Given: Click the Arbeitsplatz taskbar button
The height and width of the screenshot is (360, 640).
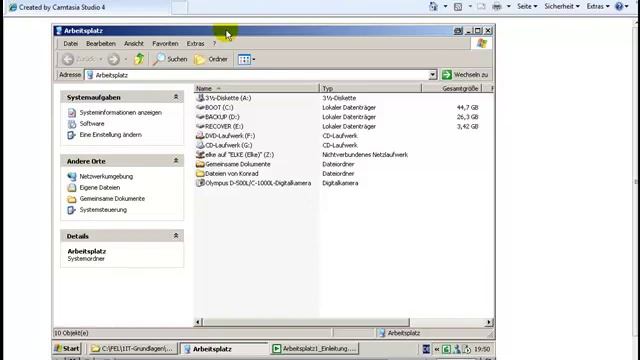Looking at the screenshot, I should pyautogui.click(x=224, y=349).
